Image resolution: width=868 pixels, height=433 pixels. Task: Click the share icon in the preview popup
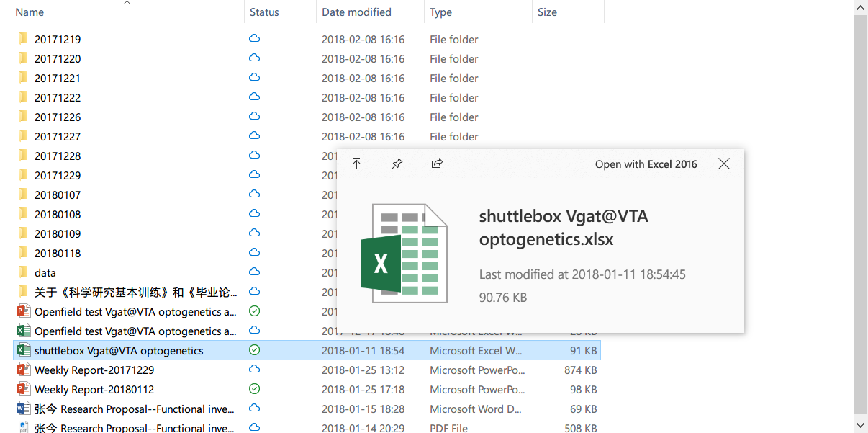(x=437, y=164)
